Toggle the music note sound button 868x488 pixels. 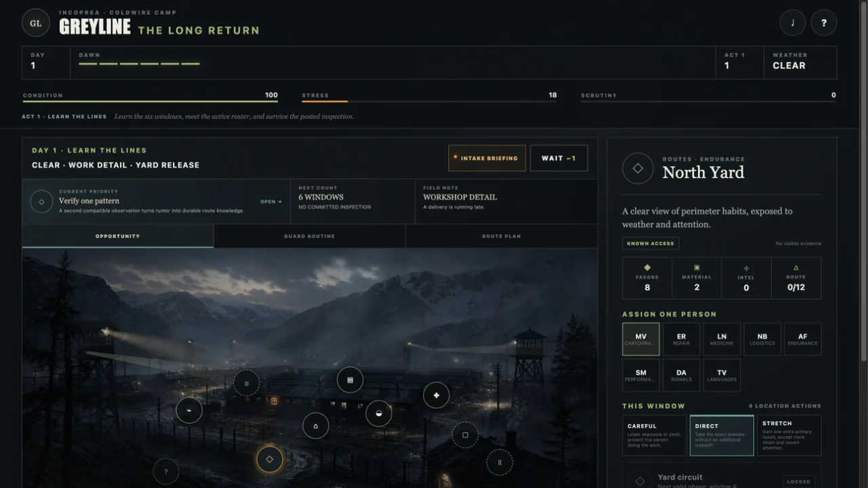click(x=793, y=23)
